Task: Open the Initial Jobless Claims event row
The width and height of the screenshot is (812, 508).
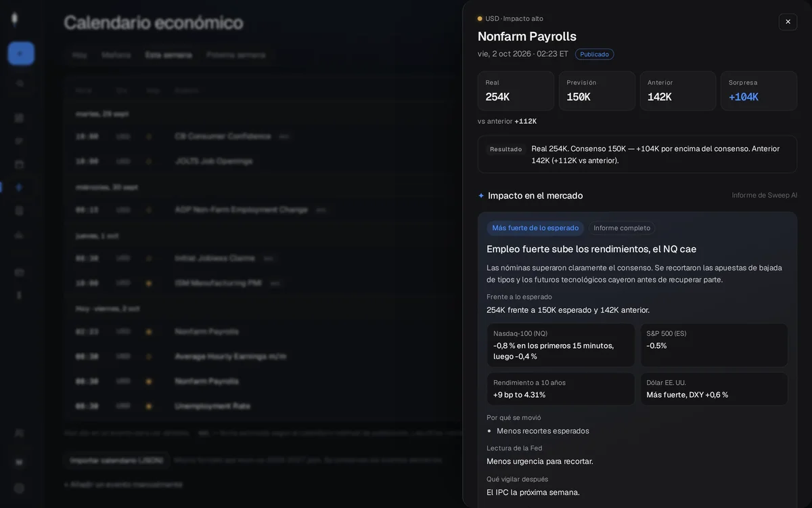Action: (264, 258)
